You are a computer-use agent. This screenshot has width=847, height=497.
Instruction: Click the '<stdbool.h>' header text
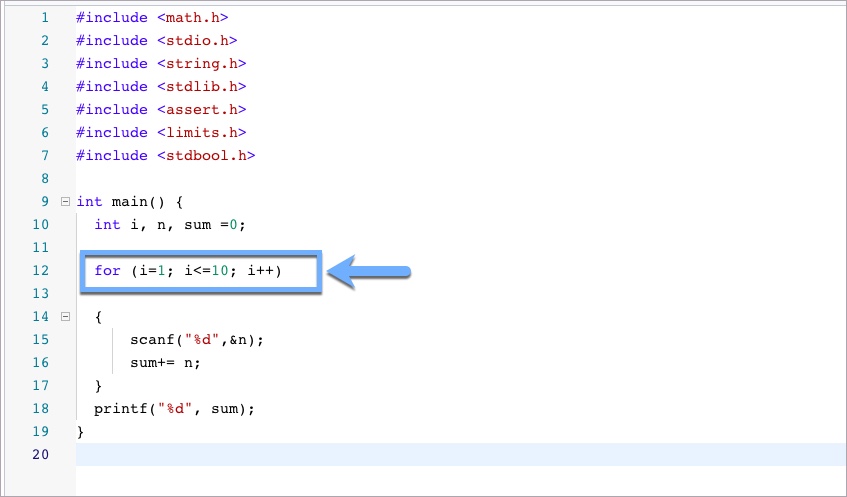206,156
